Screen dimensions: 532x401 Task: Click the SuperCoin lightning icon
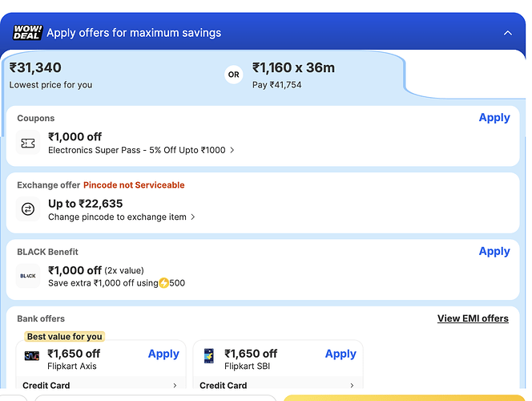point(163,282)
